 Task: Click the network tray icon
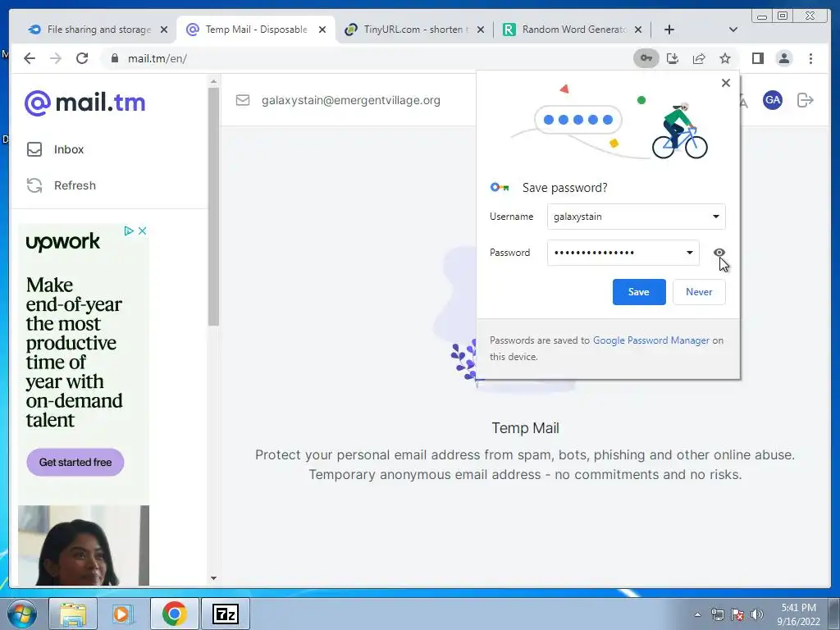pos(717,614)
